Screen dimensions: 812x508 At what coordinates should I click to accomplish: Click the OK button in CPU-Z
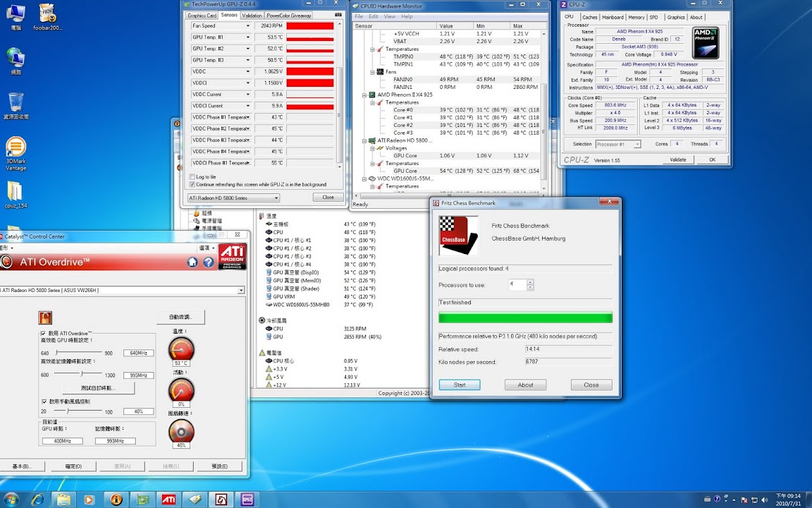pyautogui.click(x=712, y=159)
